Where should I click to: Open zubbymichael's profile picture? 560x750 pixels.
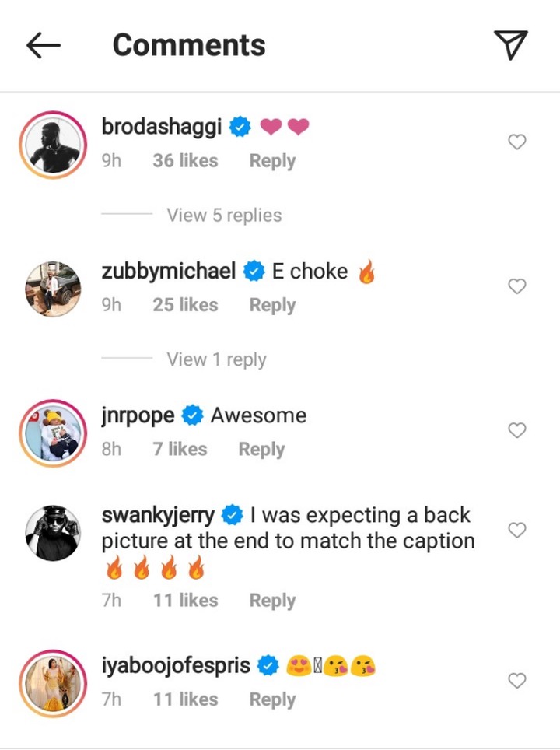(x=53, y=289)
